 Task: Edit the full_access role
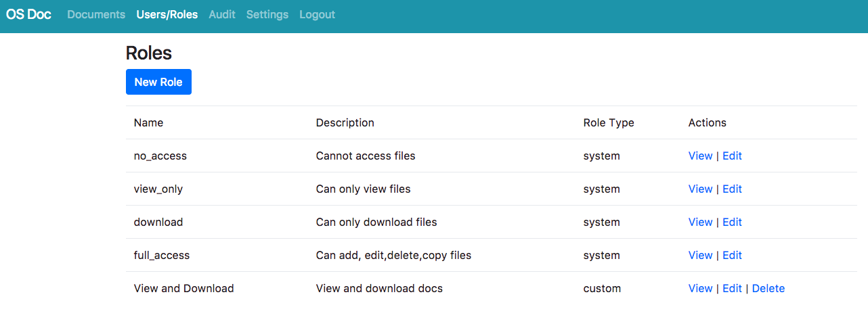pos(732,255)
